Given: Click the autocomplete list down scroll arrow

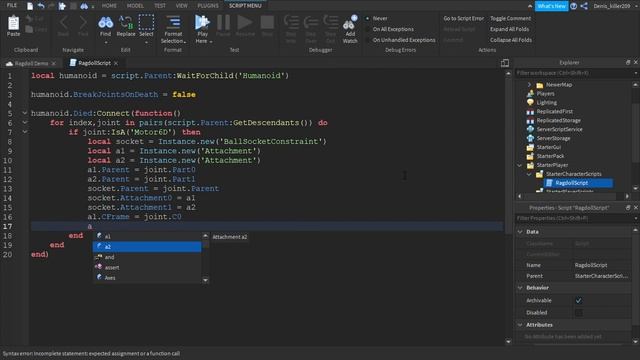Looking at the screenshot, I should pyautogui.click(x=205, y=280).
